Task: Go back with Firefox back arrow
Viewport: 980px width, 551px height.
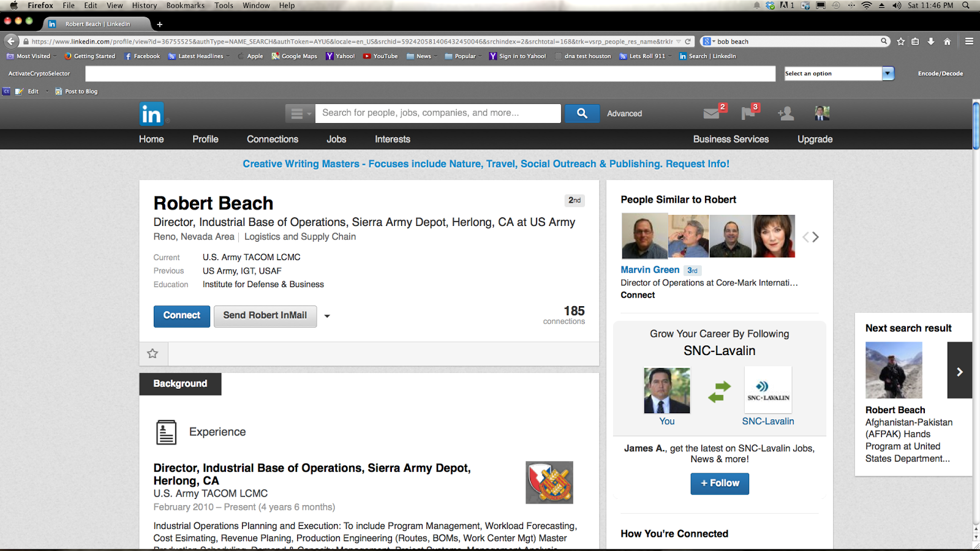Action: tap(11, 42)
